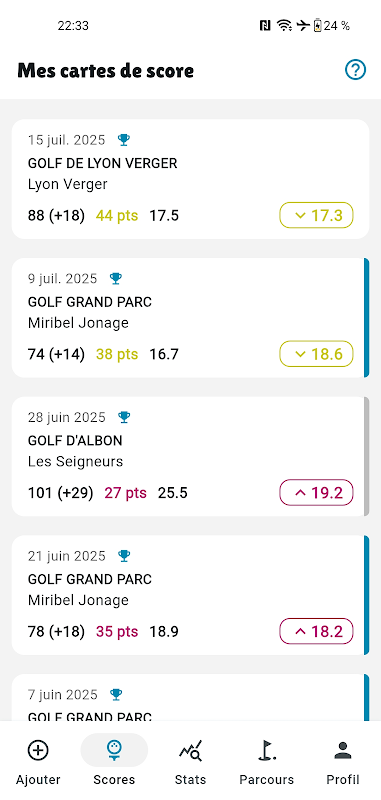Screen dimensions: 381x800
Task: Tap the trophy icon beside 21 juin 2025
Action: coord(124,555)
